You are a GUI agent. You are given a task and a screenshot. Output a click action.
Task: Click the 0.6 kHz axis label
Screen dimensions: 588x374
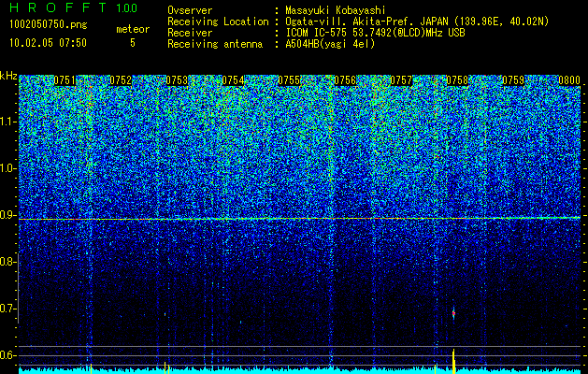8,355
